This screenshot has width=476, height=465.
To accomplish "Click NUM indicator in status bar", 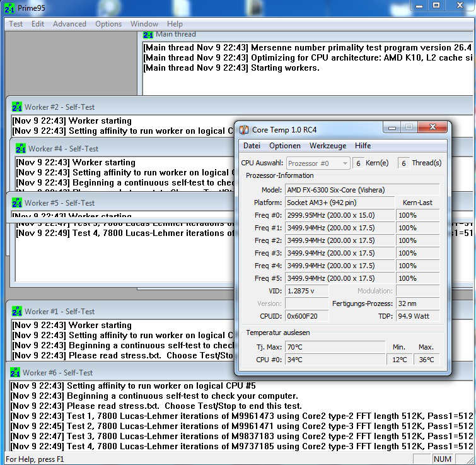I will tap(443, 459).
